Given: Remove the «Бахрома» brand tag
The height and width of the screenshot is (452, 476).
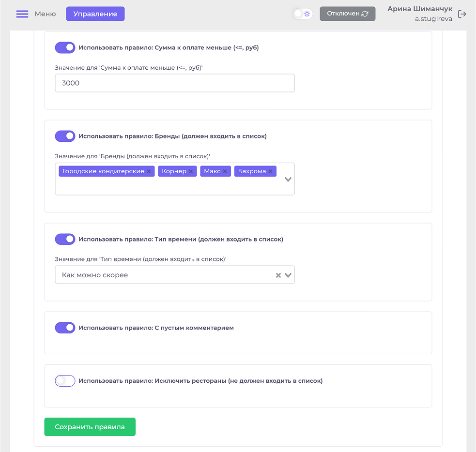Looking at the screenshot, I should (x=271, y=171).
